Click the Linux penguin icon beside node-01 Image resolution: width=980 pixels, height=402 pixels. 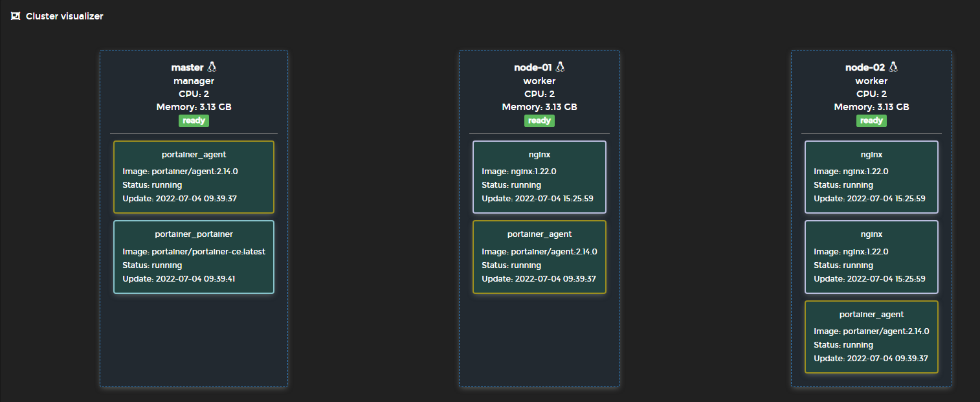[559, 66]
